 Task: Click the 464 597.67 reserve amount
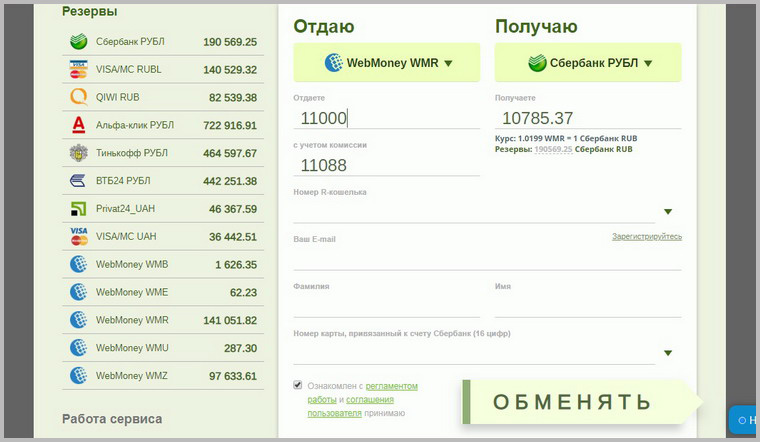pyautogui.click(x=230, y=153)
